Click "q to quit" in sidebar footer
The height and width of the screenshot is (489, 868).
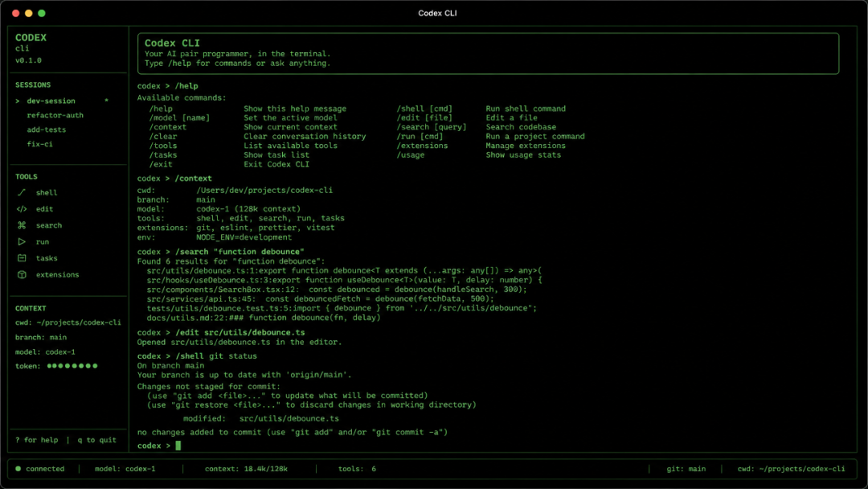[97, 440]
